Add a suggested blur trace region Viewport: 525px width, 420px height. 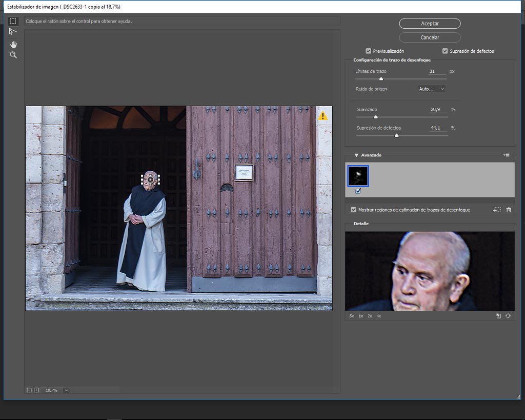point(497,210)
